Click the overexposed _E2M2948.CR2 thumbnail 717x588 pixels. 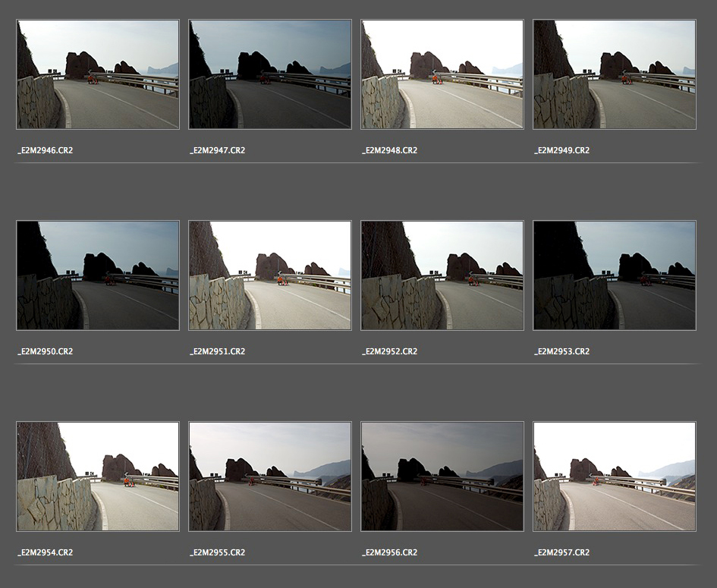[442, 74]
